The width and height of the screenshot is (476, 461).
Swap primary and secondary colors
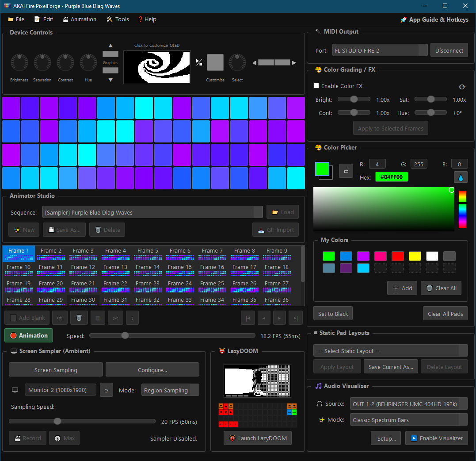coord(346,171)
